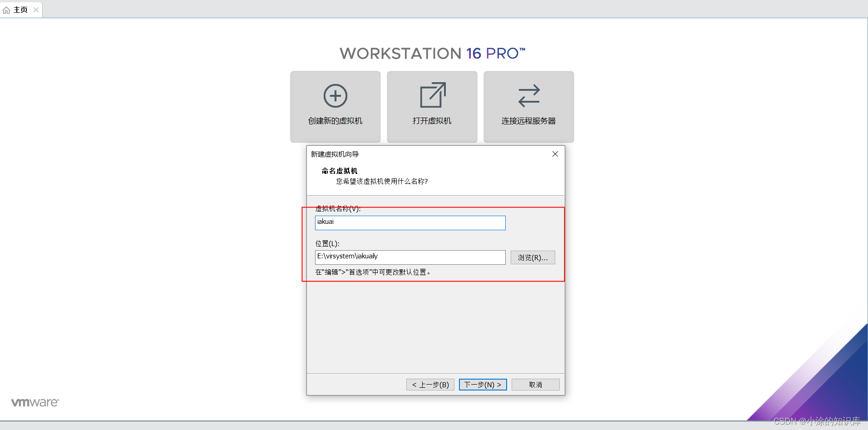
Task: Click the WORKSTATION 16 PRO heading
Action: (432, 54)
